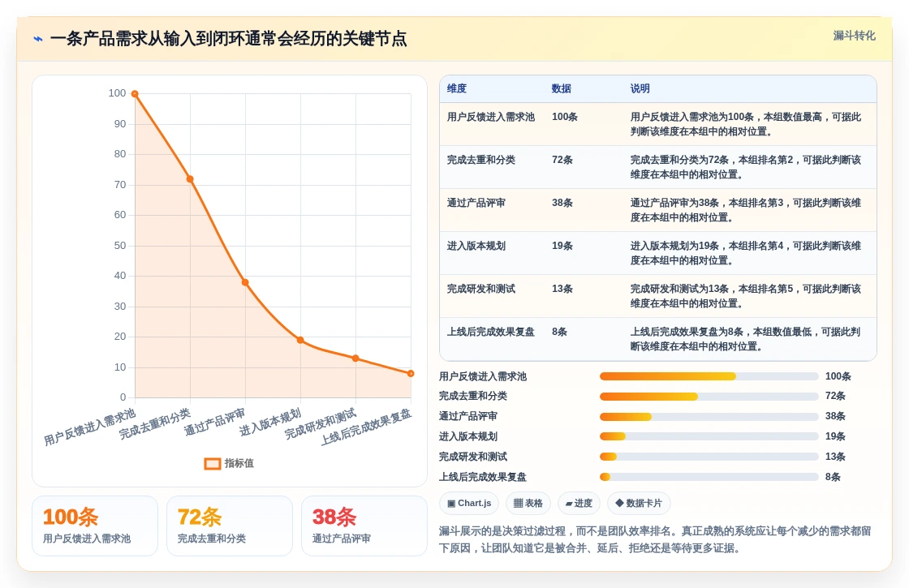
Task: Click the 19条 value in the table
Action: (x=562, y=246)
